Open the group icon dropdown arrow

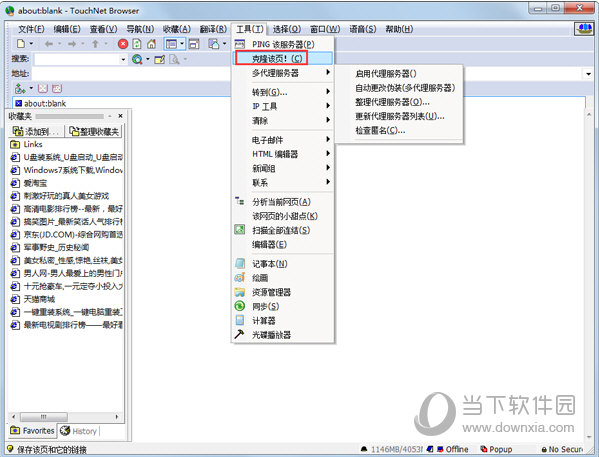31,89
